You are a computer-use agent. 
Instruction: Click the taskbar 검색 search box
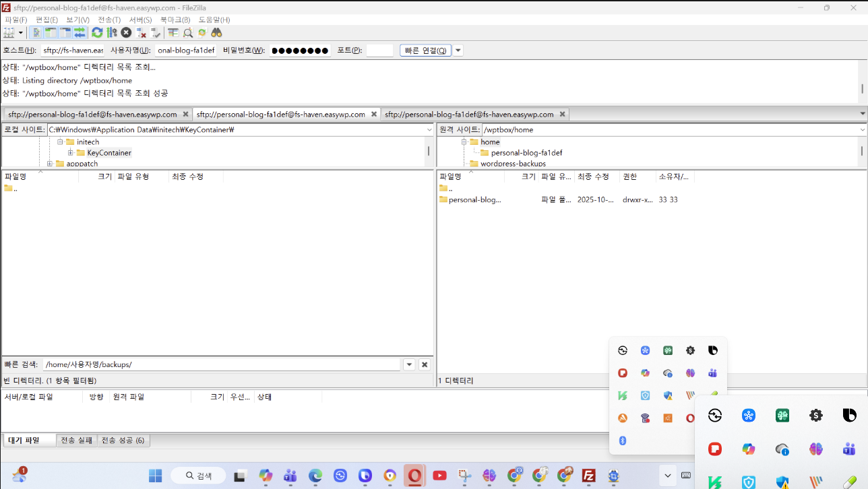[x=198, y=476]
